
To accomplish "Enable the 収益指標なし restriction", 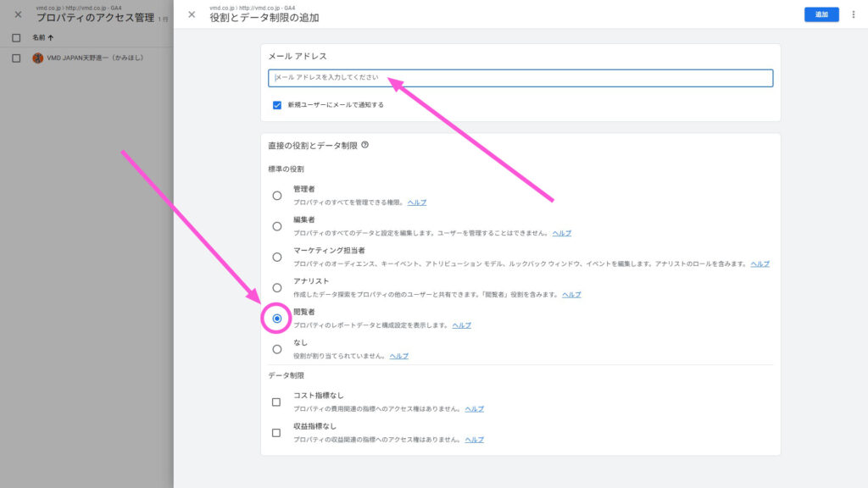I will (275, 435).
